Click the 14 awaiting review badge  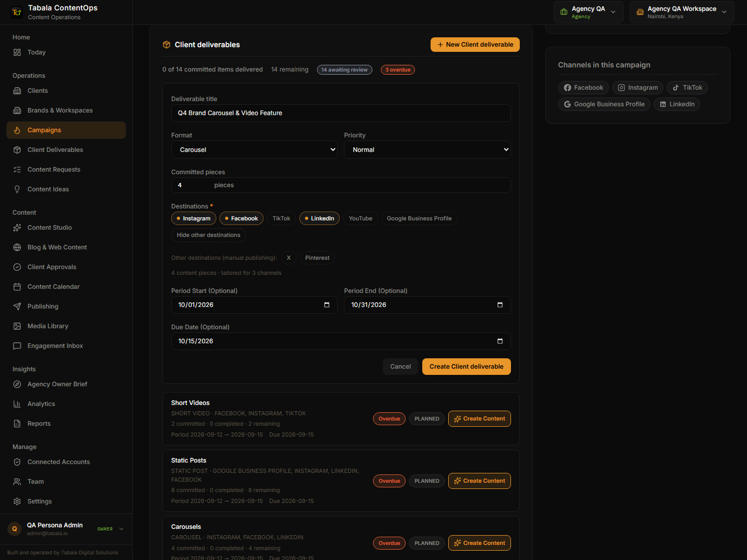click(344, 70)
